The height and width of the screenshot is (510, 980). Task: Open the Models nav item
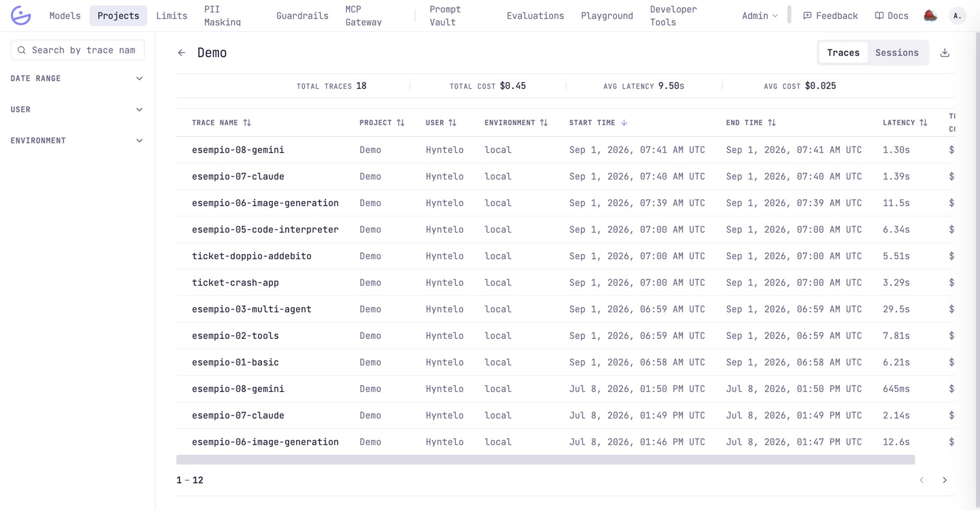pos(65,16)
